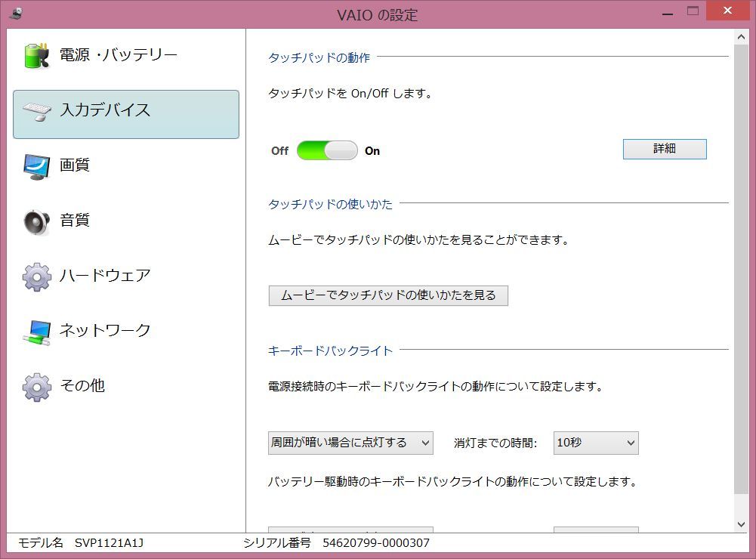Open the 周囲が暗い場合に点灯する dropdown

click(350, 443)
